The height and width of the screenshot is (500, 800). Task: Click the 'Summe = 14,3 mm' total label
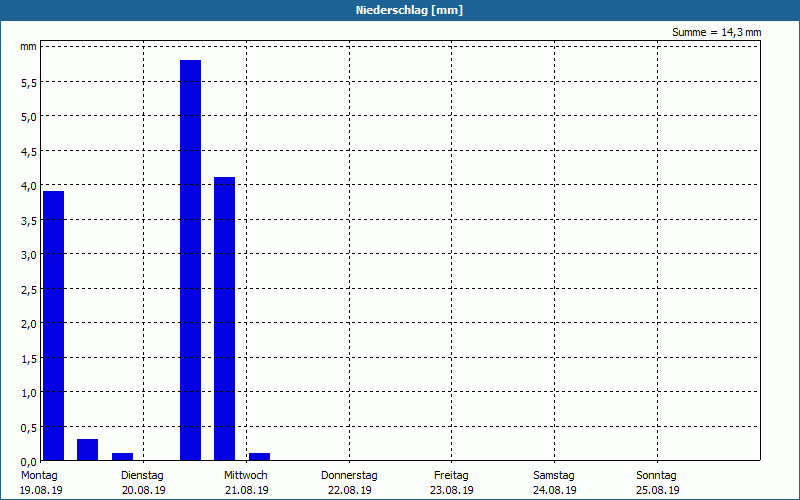click(716, 32)
